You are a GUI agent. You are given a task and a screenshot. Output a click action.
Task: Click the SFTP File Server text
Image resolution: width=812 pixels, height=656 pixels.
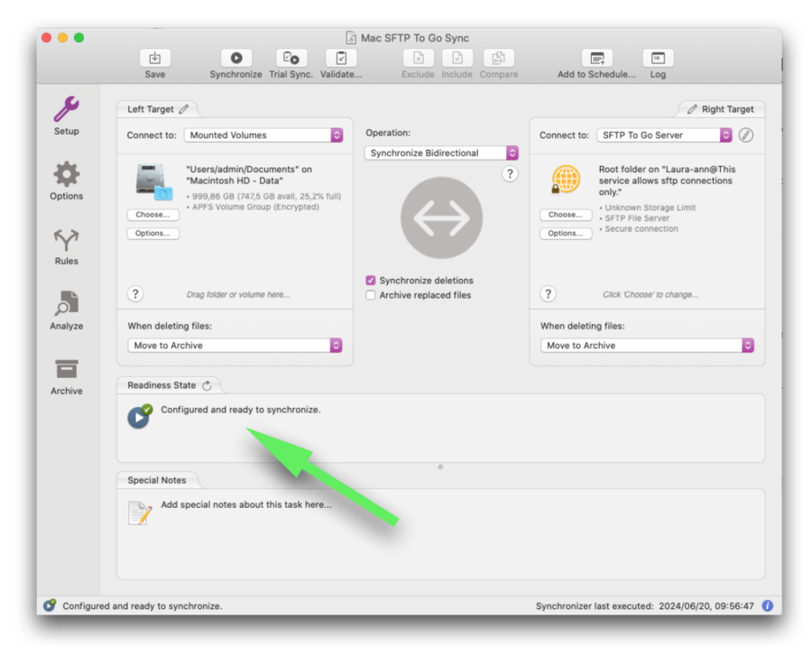click(x=637, y=218)
